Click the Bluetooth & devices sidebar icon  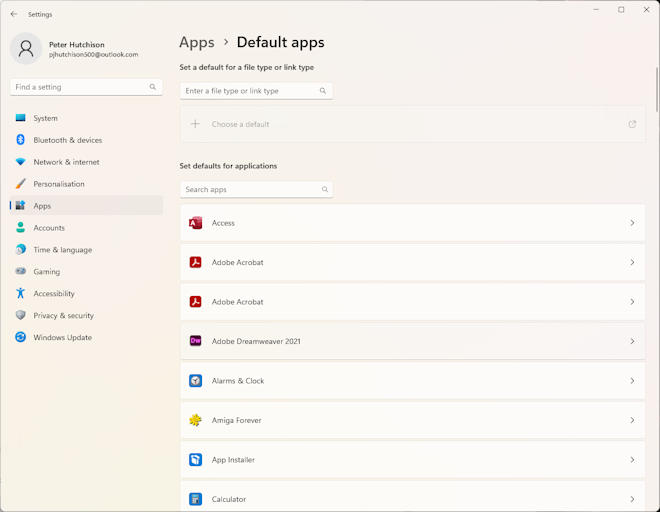coord(21,140)
